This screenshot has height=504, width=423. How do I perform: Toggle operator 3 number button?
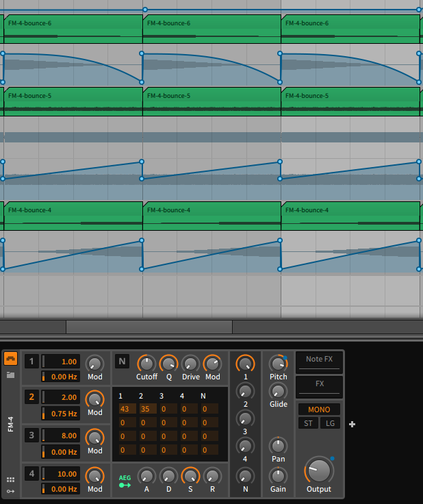tap(31, 436)
